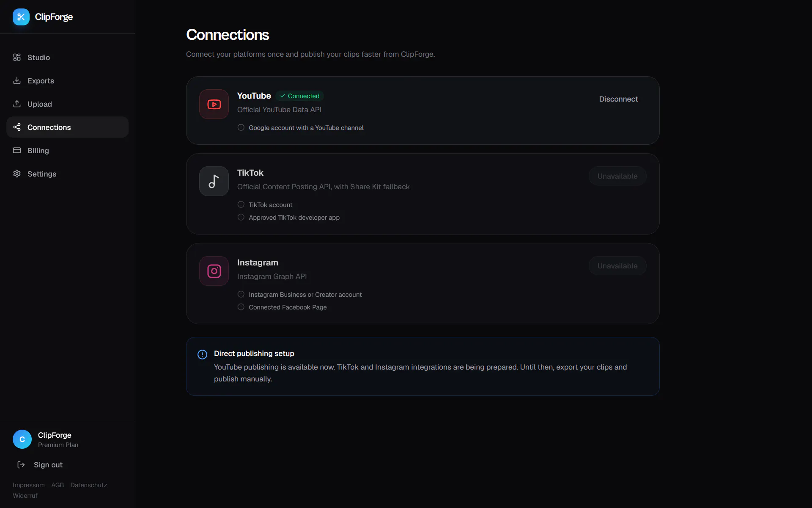Image resolution: width=812 pixels, height=508 pixels.
Task: Click the TikTok card title
Action: (x=250, y=173)
